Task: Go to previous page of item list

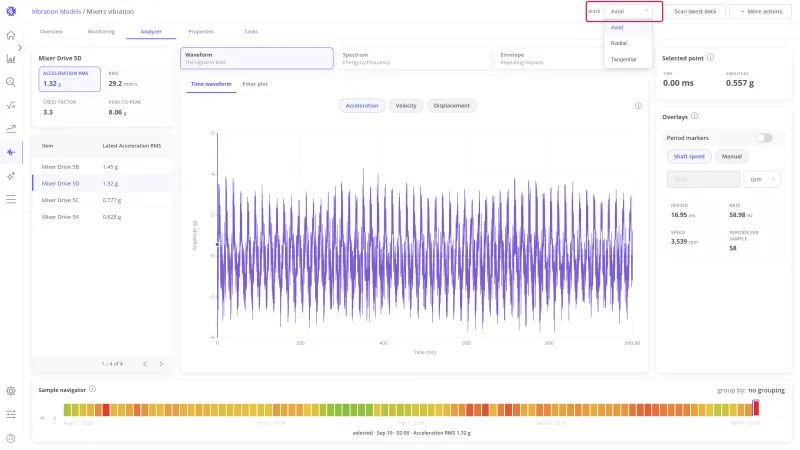Action: click(x=145, y=364)
